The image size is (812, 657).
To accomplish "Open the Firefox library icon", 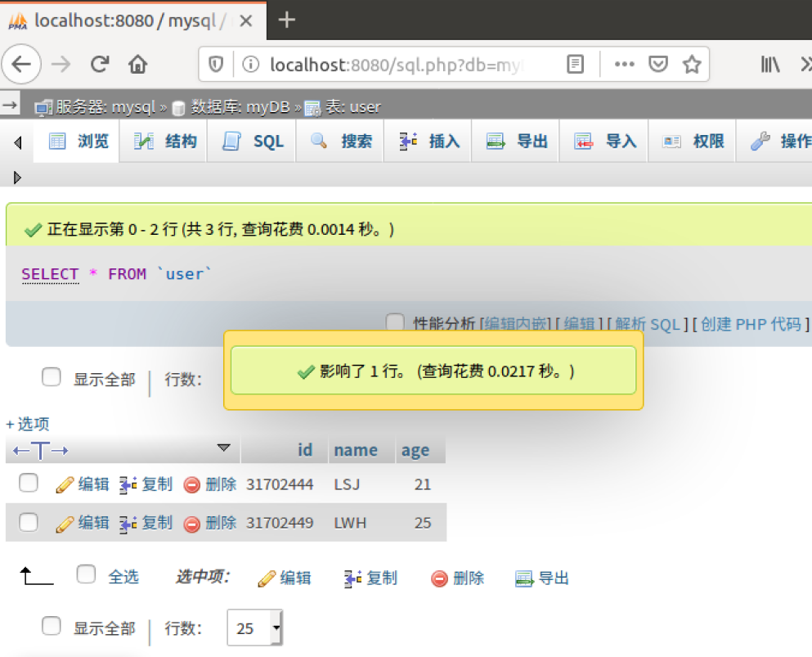I will [770, 65].
